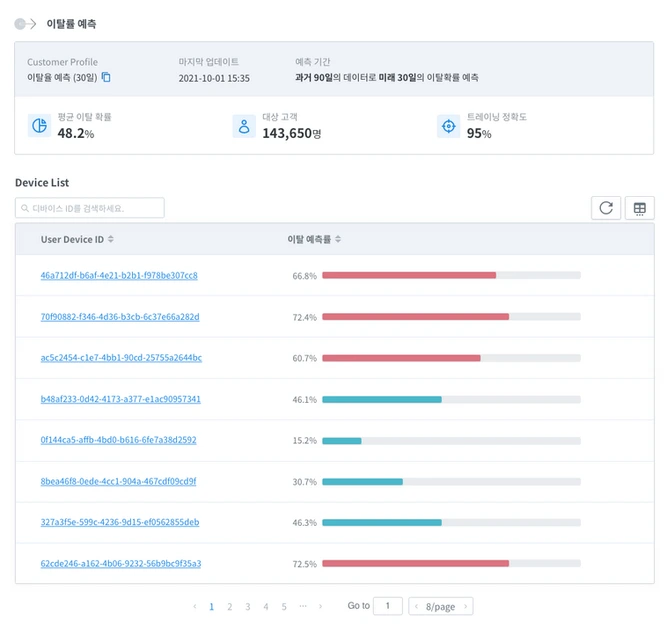This screenshot has height=641, width=667.
Task: Click the Device List heading
Action: 42,182
